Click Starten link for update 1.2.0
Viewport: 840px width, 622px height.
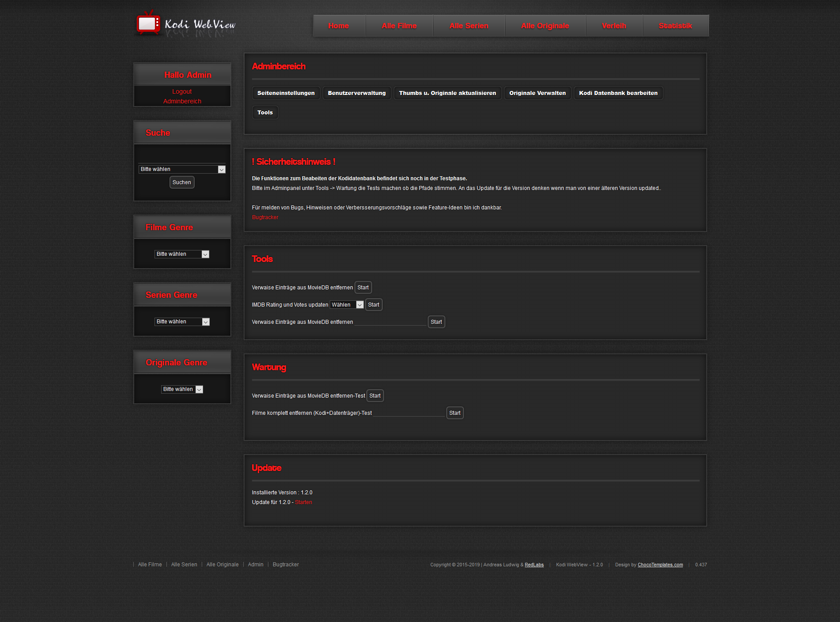pyautogui.click(x=303, y=502)
